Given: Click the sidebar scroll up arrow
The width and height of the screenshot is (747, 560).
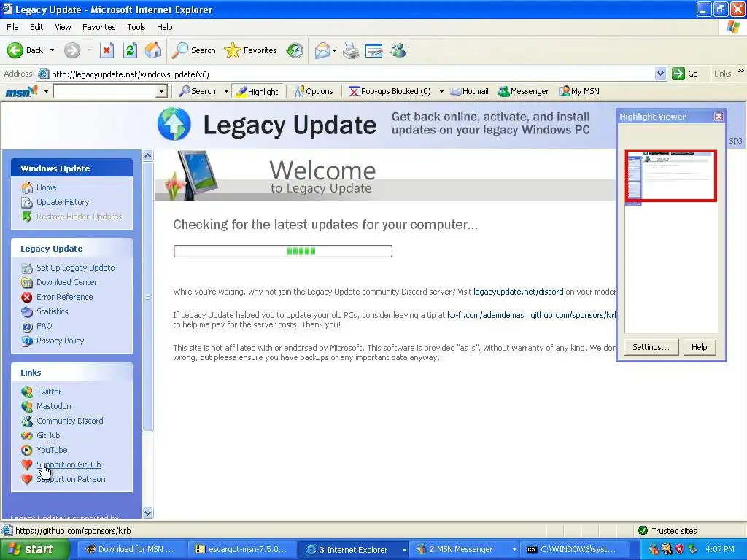Looking at the screenshot, I should (x=147, y=156).
